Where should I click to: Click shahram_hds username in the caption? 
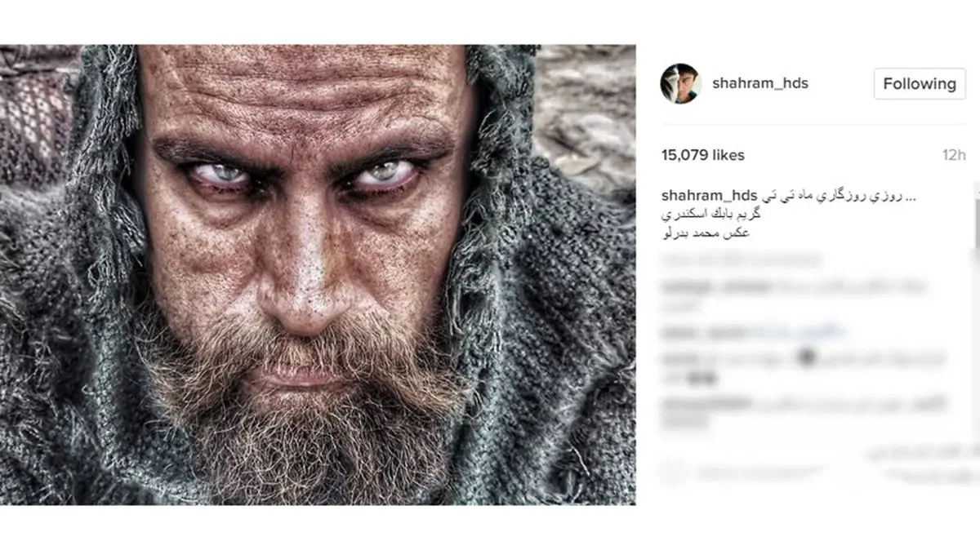pos(708,197)
